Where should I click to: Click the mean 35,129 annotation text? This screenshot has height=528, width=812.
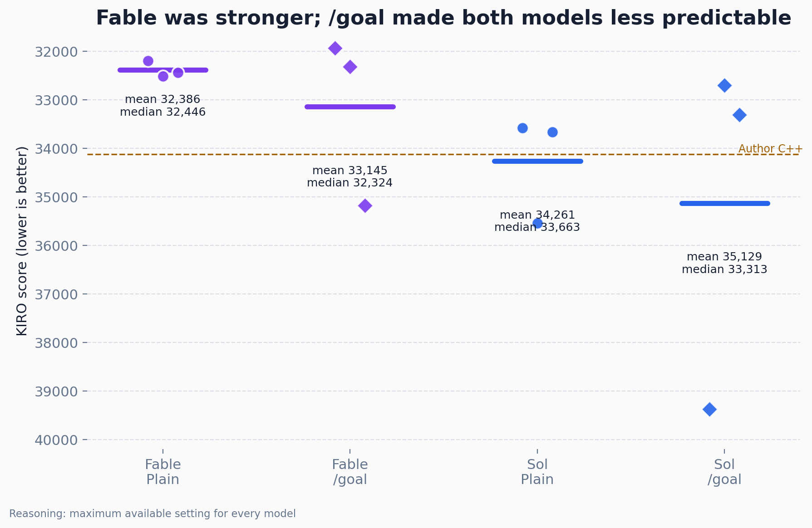point(724,257)
